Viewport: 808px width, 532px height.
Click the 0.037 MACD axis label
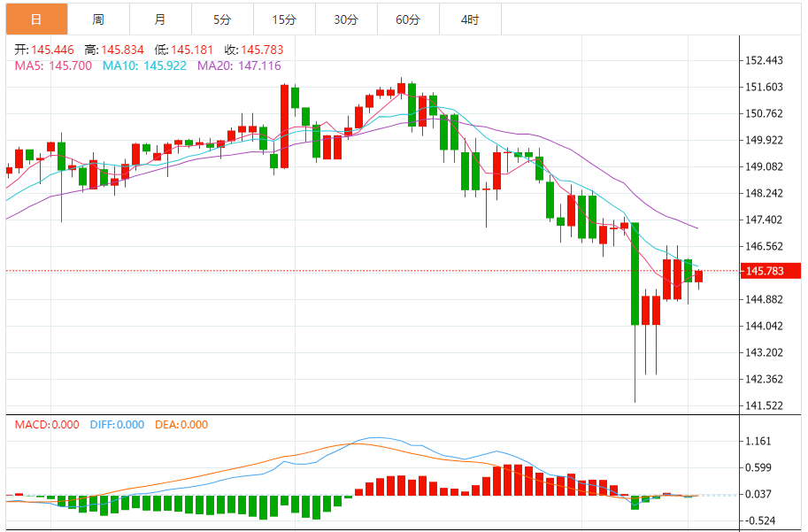758,494
